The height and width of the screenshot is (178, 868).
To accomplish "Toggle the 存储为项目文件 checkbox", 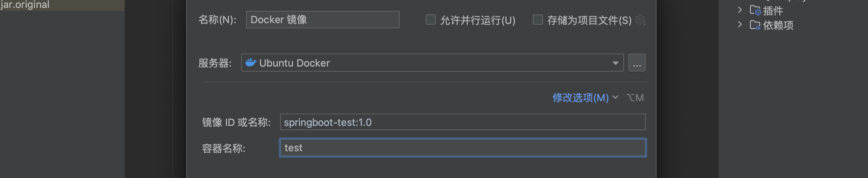I will point(538,20).
